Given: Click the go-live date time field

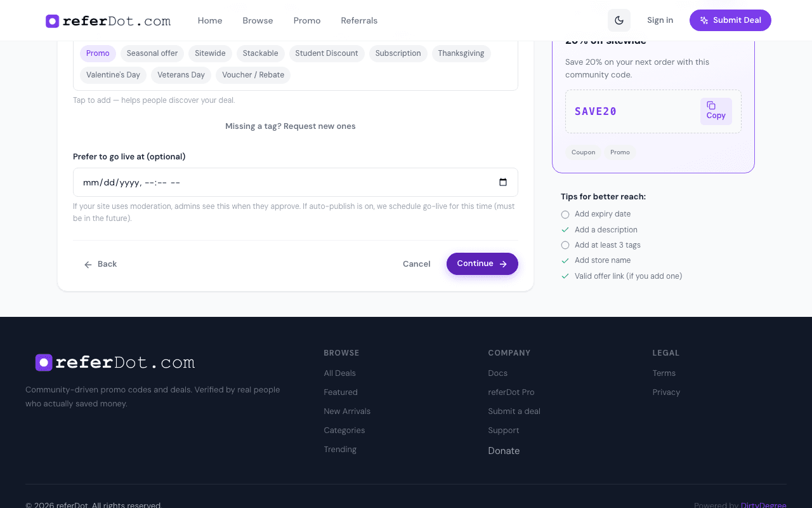Looking at the screenshot, I should point(296,182).
